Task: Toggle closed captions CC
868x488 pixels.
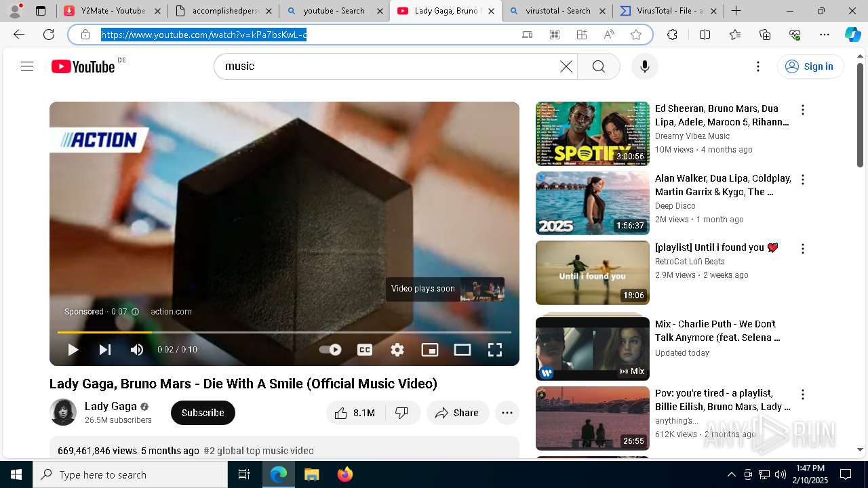Action: tap(365, 350)
